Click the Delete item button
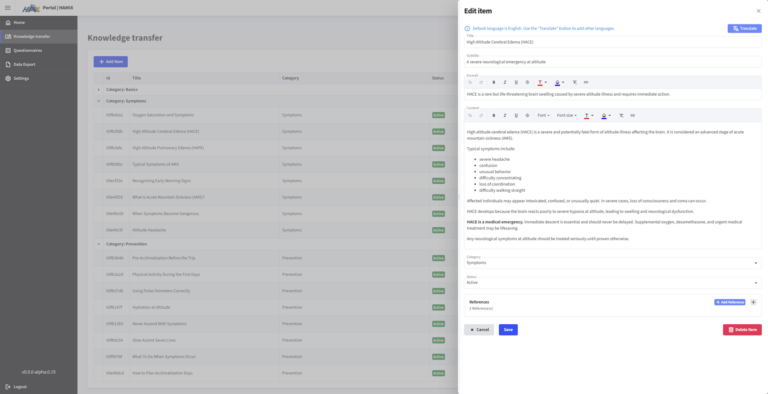 click(x=742, y=330)
